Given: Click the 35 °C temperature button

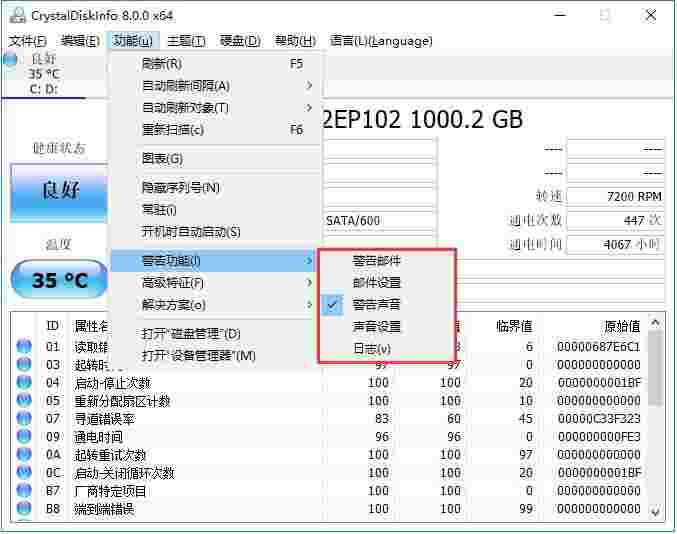Looking at the screenshot, I should pos(59,279).
